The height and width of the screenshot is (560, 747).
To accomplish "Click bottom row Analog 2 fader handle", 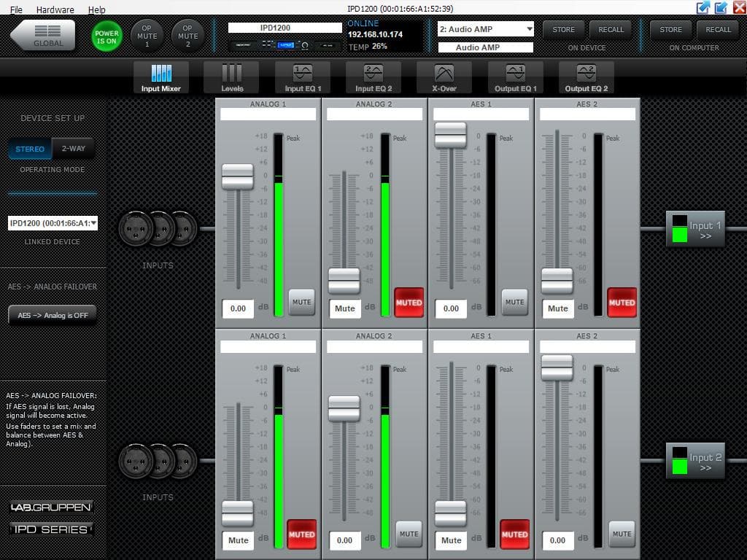I will tap(344, 408).
